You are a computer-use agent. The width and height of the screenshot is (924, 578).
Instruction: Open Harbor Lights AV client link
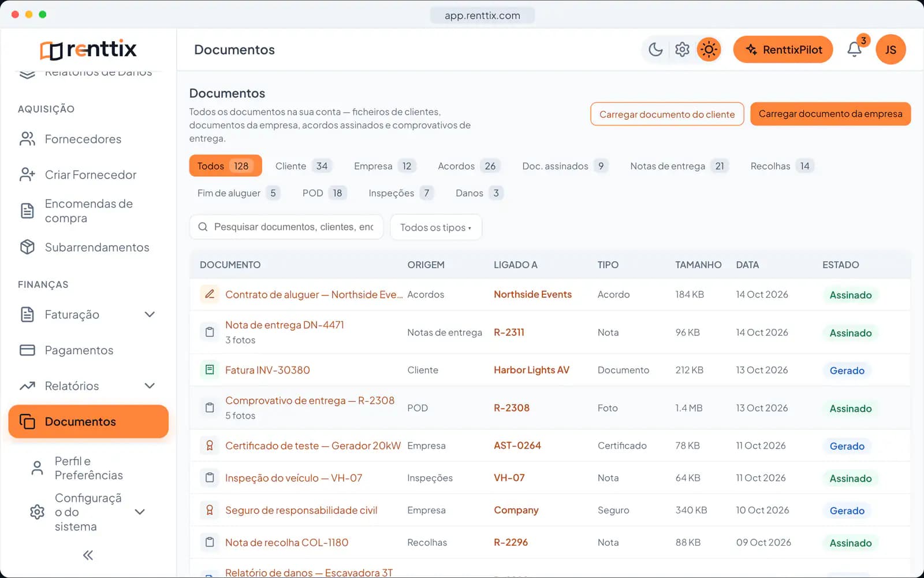531,370
